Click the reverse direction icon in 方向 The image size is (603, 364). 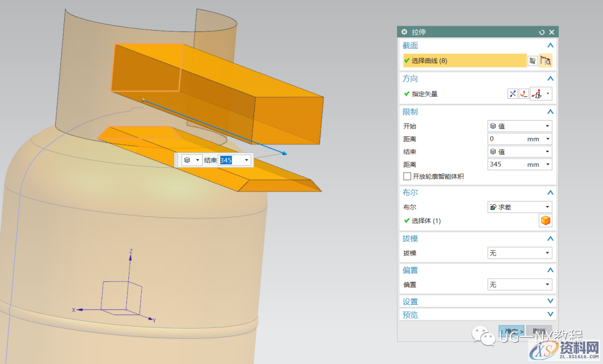512,94
